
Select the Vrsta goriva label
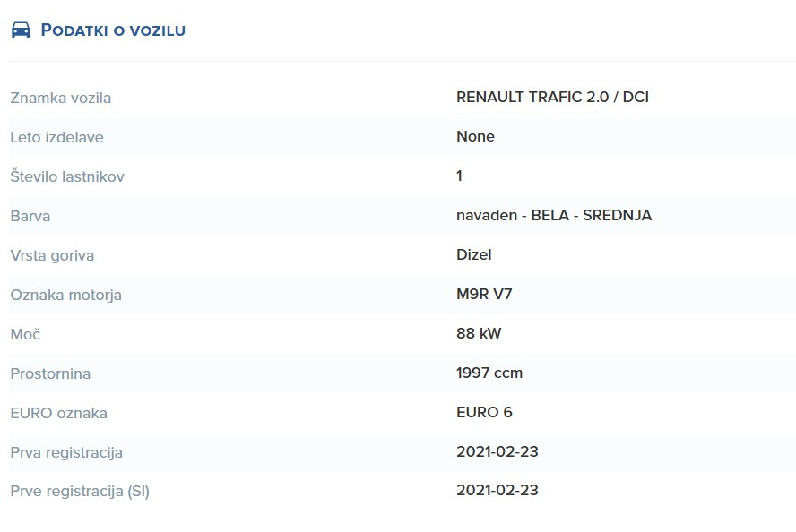point(52,255)
